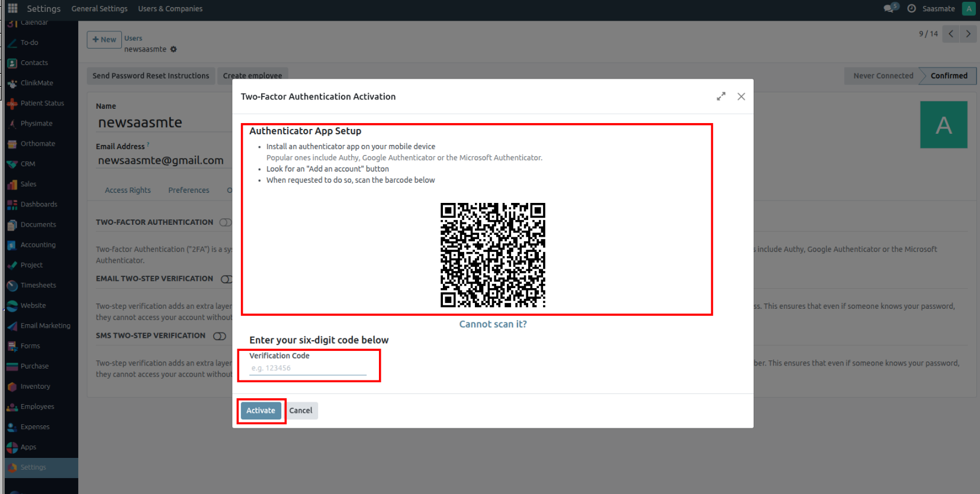Go to next user record arrow
The height and width of the screenshot is (494, 980).
pos(968,34)
